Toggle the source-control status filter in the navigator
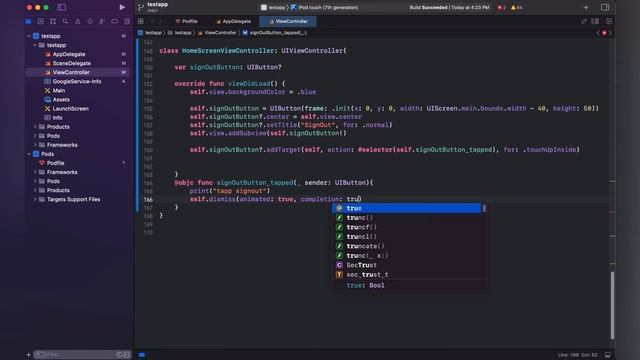The height and width of the screenshot is (360, 640). [x=126, y=355]
